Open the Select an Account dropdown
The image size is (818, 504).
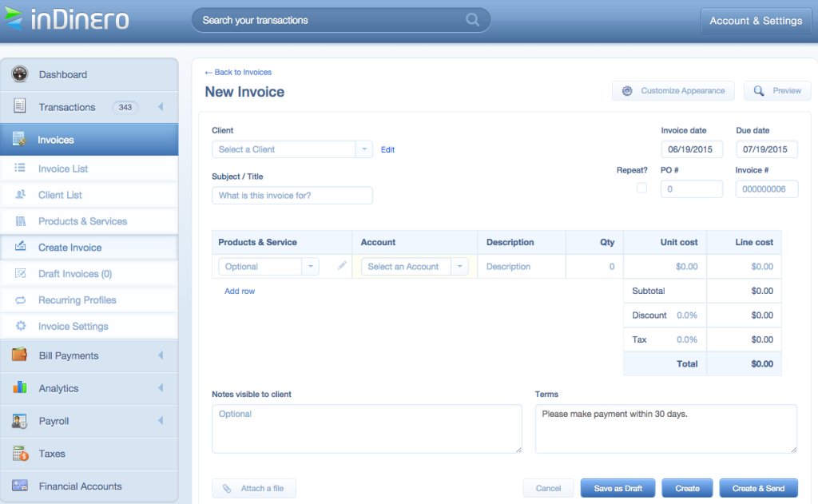[459, 267]
